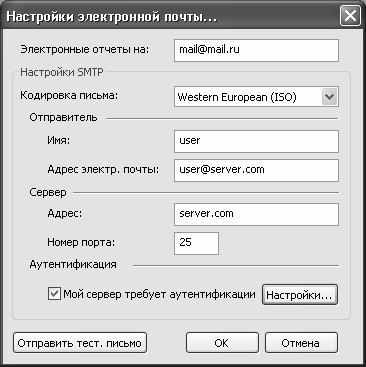Focus the field containing user@server.com
366x367 pixels.
256,170
